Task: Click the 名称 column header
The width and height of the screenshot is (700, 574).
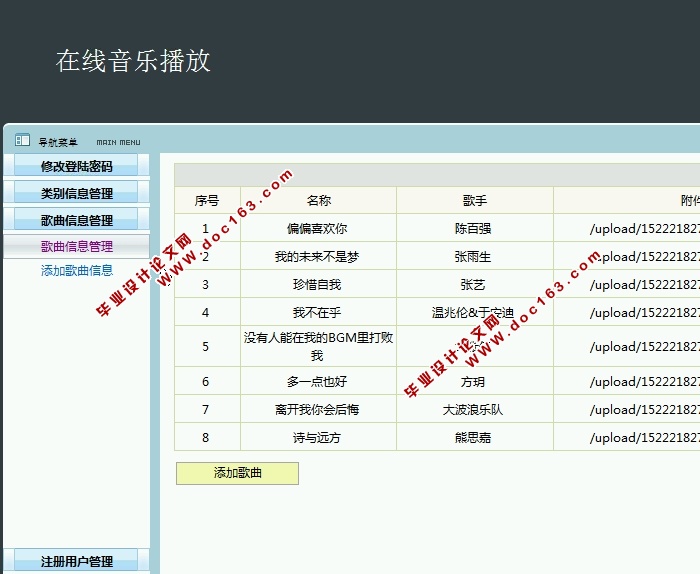Action: (318, 200)
